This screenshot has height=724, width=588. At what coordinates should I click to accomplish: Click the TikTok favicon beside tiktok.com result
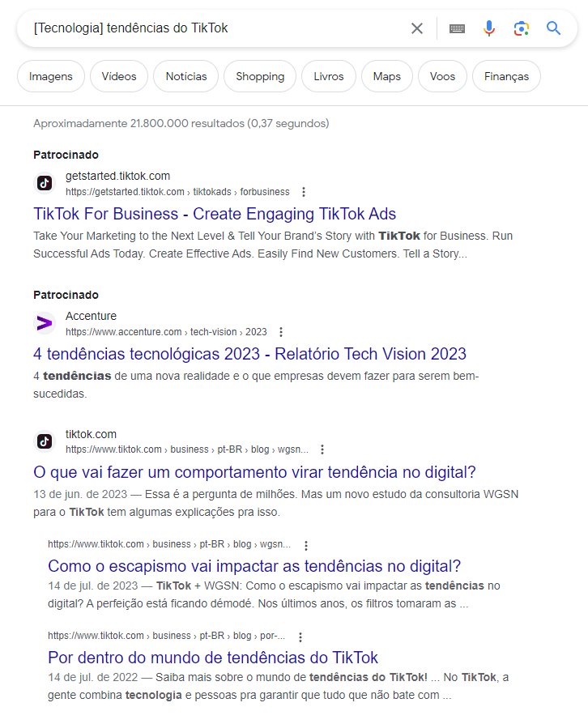point(45,441)
